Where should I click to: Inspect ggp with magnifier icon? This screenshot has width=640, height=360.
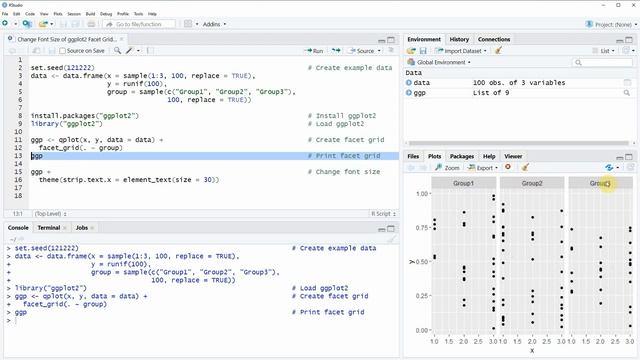point(627,93)
